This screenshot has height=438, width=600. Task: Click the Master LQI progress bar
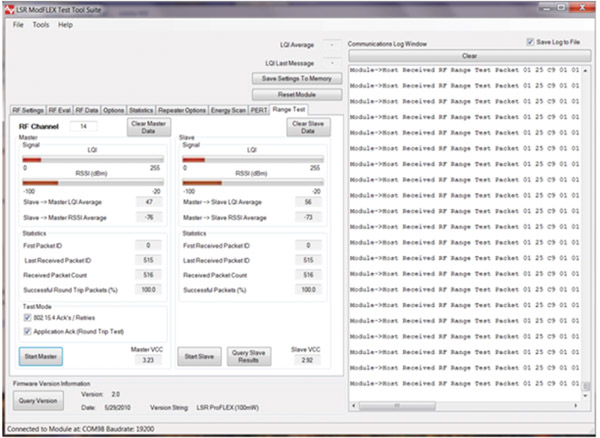(x=93, y=160)
